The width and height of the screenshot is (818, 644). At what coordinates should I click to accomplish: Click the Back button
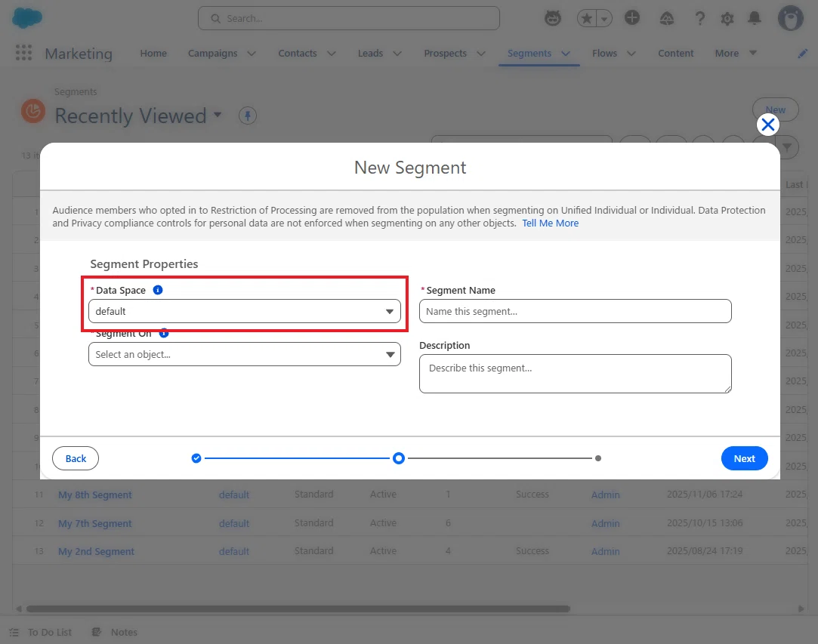(x=76, y=458)
